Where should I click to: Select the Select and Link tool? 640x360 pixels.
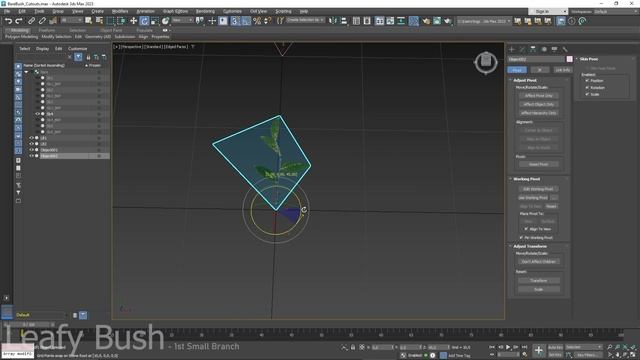(31, 21)
